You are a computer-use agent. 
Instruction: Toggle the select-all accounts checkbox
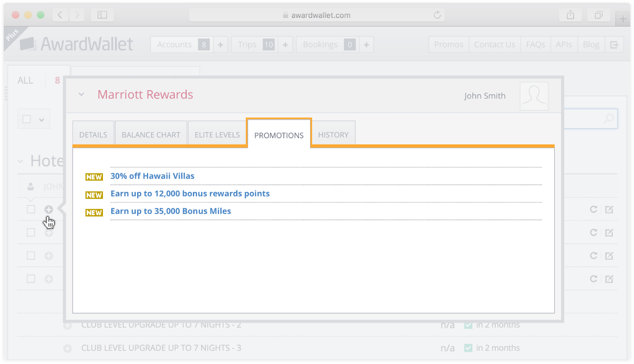click(27, 119)
